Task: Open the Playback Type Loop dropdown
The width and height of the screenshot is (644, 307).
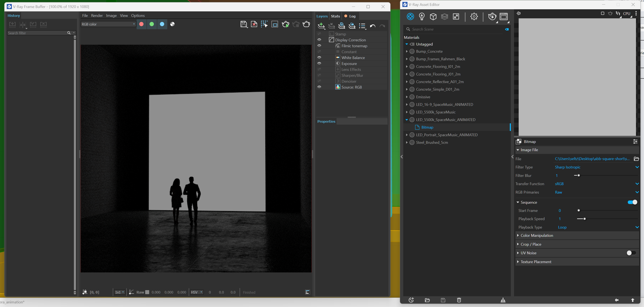Action: click(598, 227)
